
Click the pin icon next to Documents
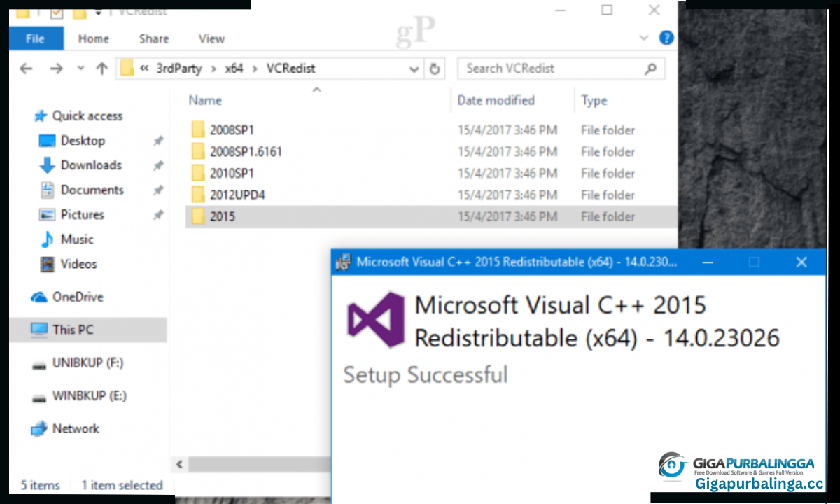point(158,190)
